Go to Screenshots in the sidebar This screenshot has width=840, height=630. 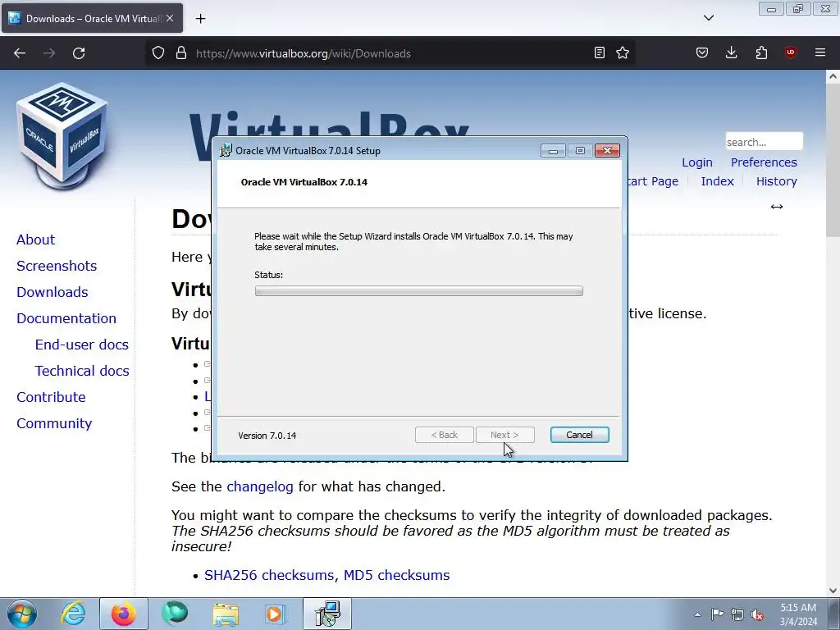(x=57, y=266)
